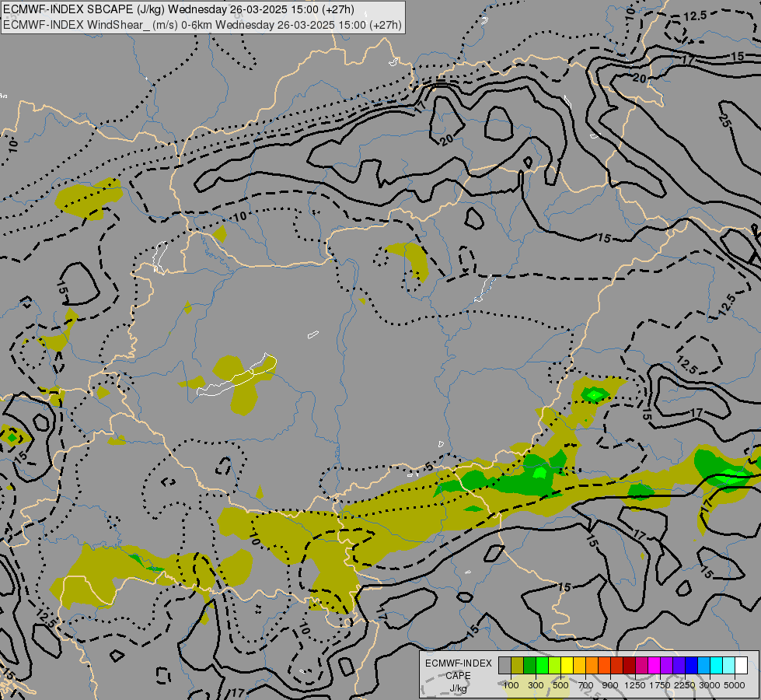The height and width of the screenshot is (700, 761).
Task: Click the '900' legend tick label
Action: pos(610,685)
